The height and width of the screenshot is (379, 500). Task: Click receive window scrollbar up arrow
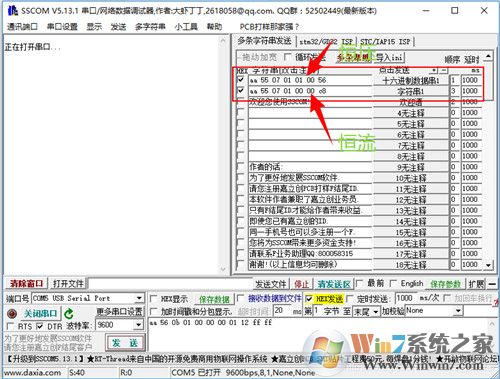tap(223, 41)
